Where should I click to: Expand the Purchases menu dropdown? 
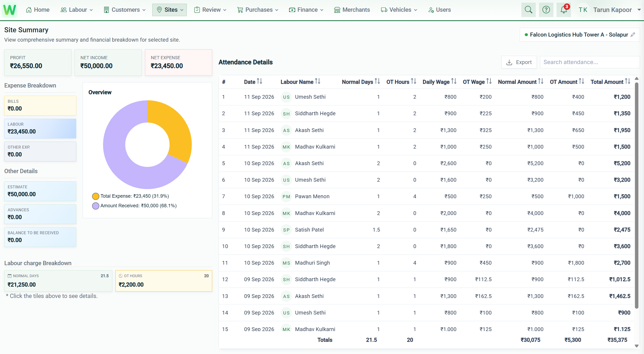pyautogui.click(x=258, y=10)
